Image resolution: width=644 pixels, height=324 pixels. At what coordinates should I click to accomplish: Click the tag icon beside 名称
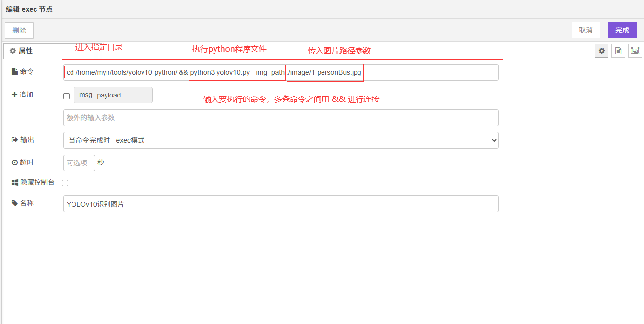tap(15, 203)
